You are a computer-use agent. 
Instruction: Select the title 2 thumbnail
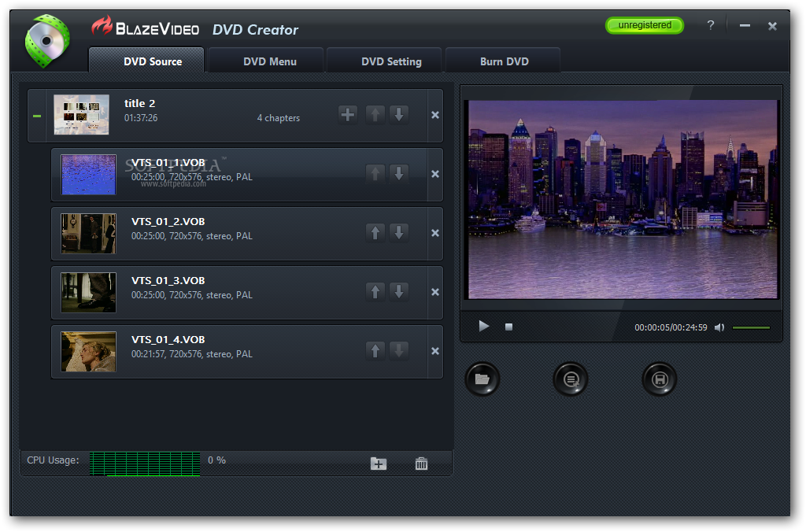tap(81, 115)
